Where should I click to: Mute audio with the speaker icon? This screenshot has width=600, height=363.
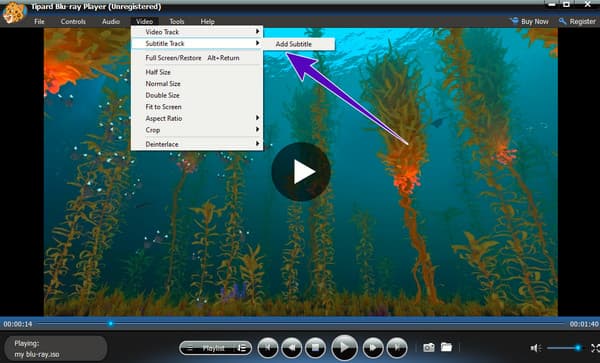(535, 348)
